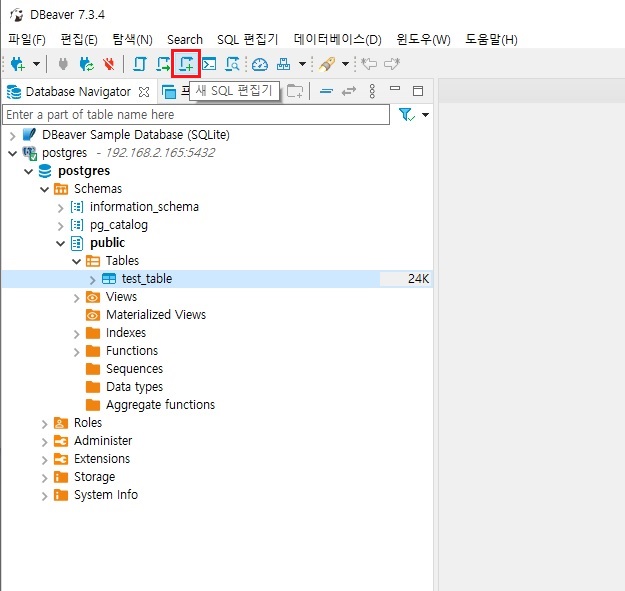Open the 편집(E) menu
The image size is (625, 591).
[79, 39]
